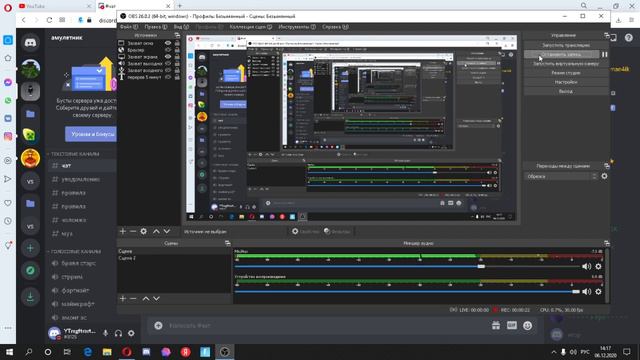Click Exit button in OBS controls
Image resolution: width=640 pixels, height=360 pixels.
click(x=566, y=91)
